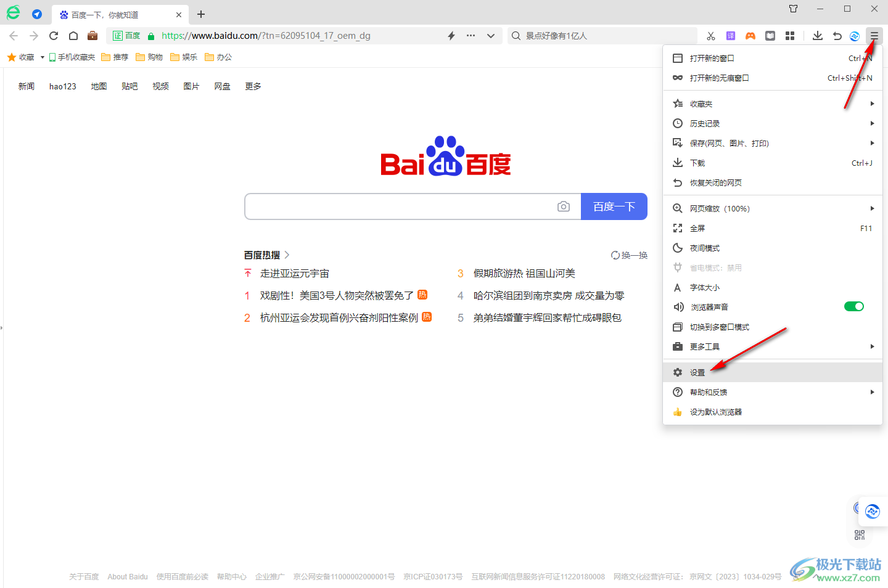The width and height of the screenshot is (888, 588).
Task: Open the translate extension icon
Action: pos(731,36)
